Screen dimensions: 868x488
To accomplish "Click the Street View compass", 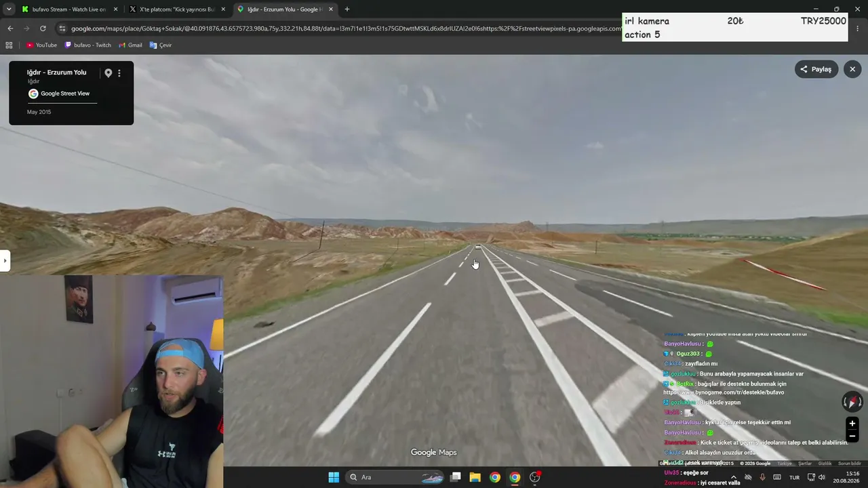I will (x=852, y=401).
